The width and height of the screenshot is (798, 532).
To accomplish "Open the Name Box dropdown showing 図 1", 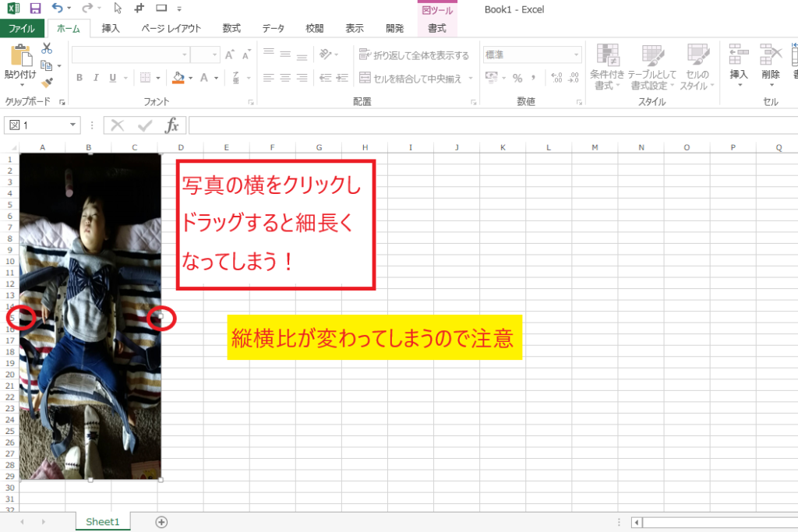I will coord(73,125).
